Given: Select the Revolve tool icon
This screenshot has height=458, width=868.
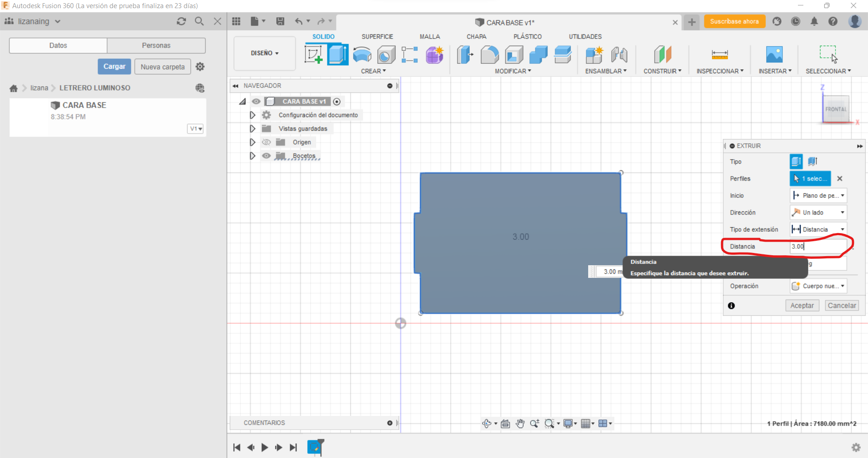Looking at the screenshot, I should [362, 55].
